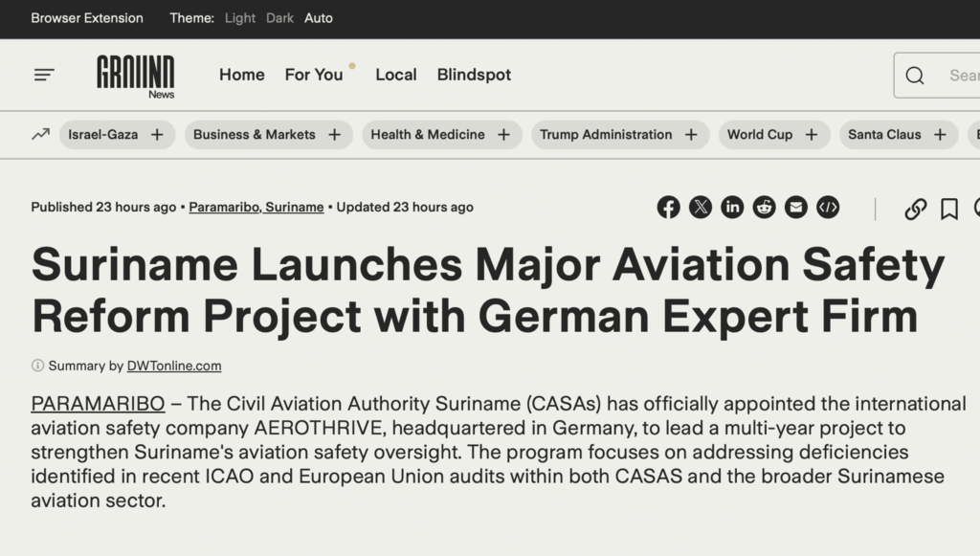Share article on X
Image resolution: width=980 pixels, height=556 pixels.
[x=701, y=208]
